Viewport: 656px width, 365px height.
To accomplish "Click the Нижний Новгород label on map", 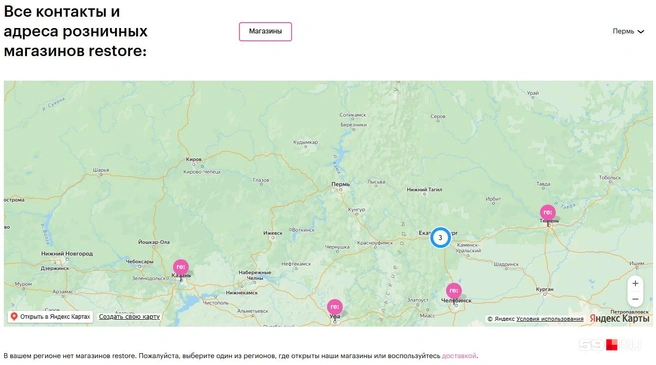I will [67, 254].
